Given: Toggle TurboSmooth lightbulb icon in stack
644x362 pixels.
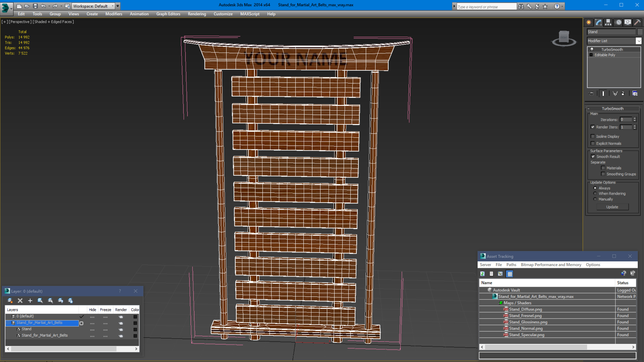Looking at the screenshot, I should click(592, 49).
